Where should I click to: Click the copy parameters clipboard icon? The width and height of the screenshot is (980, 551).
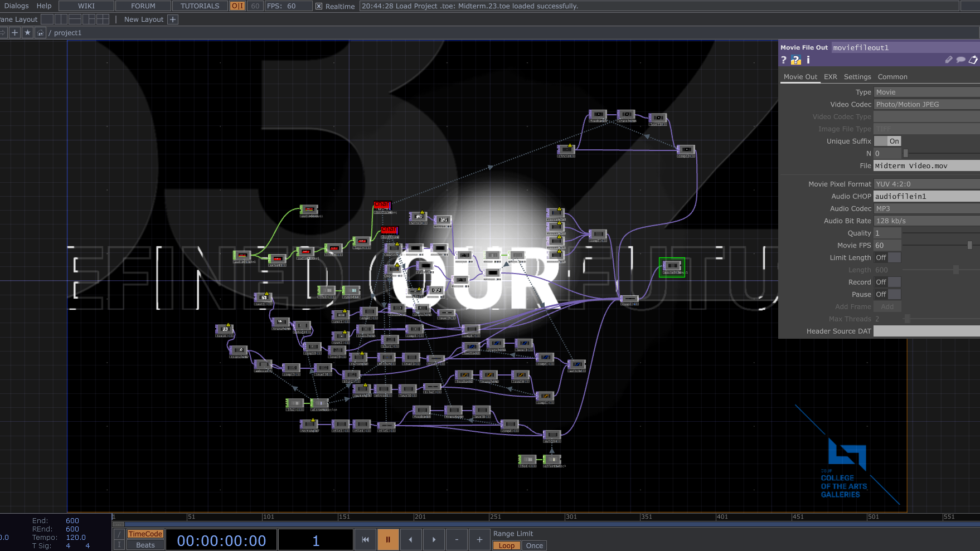pos(973,60)
